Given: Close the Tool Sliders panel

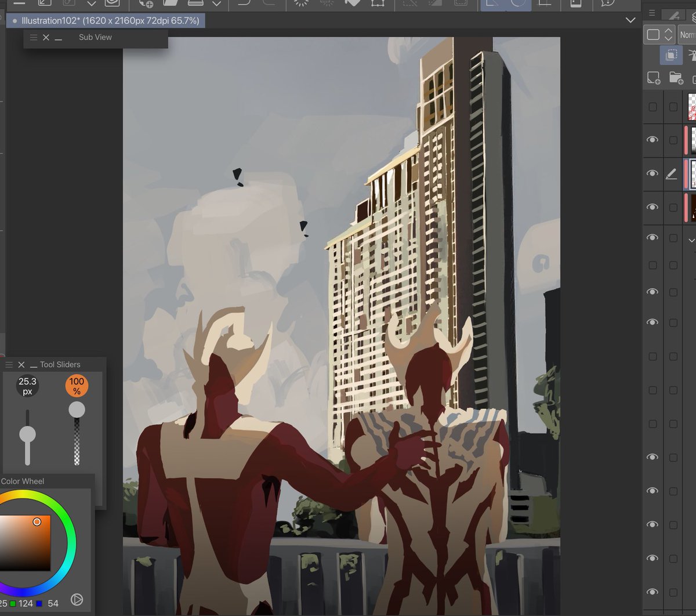Looking at the screenshot, I should coord(21,365).
